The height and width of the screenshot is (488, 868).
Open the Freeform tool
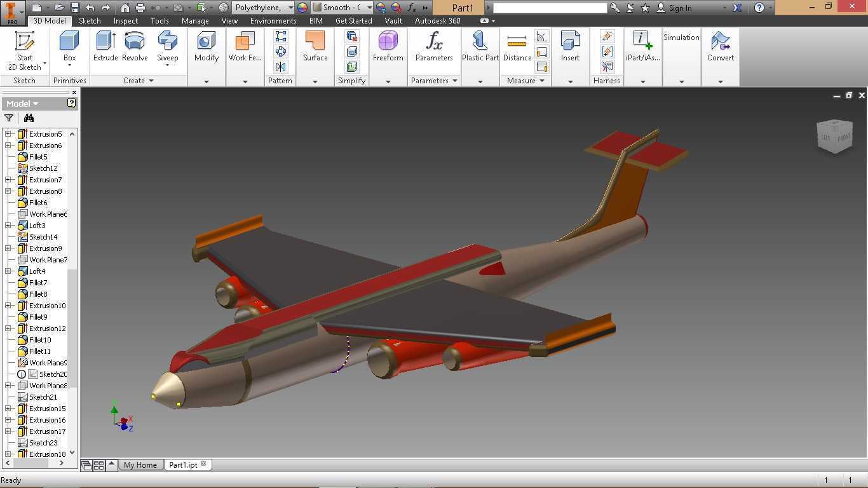pyautogui.click(x=388, y=46)
